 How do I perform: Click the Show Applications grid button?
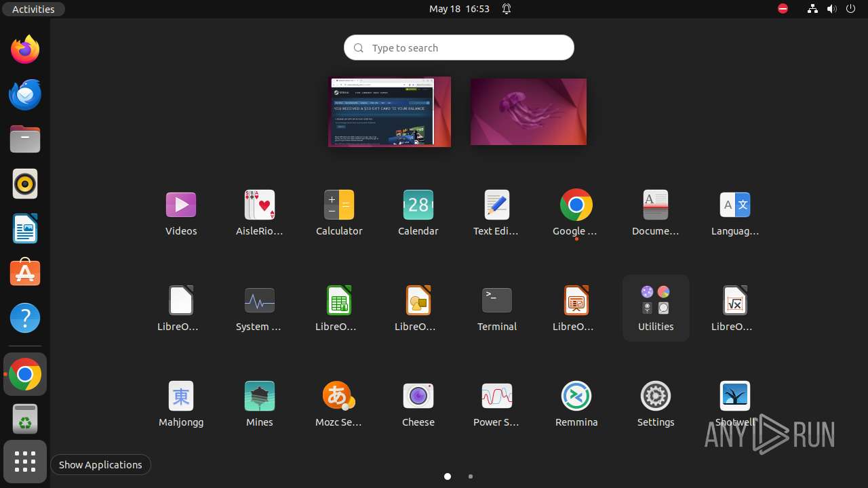coord(25,462)
